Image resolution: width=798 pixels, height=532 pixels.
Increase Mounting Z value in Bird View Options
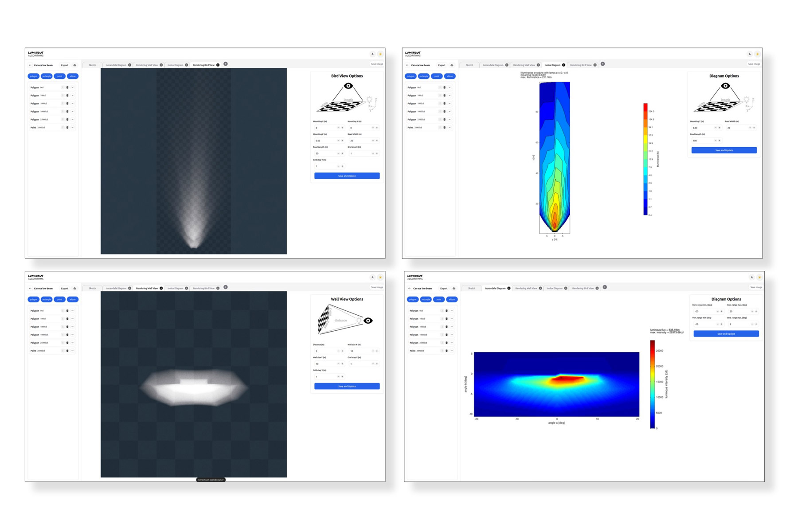click(342, 141)
